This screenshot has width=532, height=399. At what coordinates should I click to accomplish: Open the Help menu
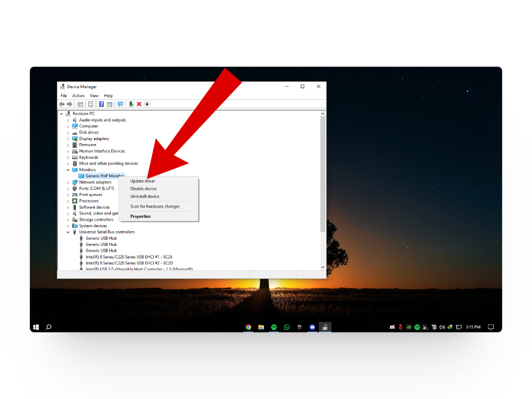108,96
